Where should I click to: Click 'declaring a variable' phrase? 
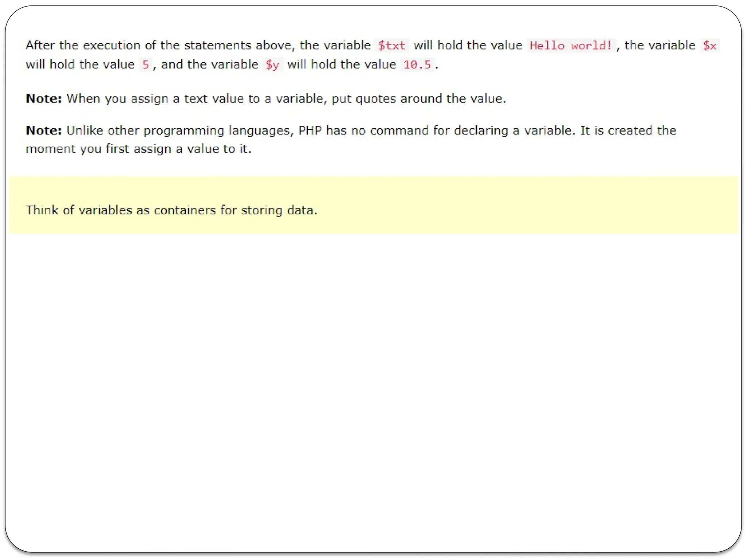click(x=514, y=131)
